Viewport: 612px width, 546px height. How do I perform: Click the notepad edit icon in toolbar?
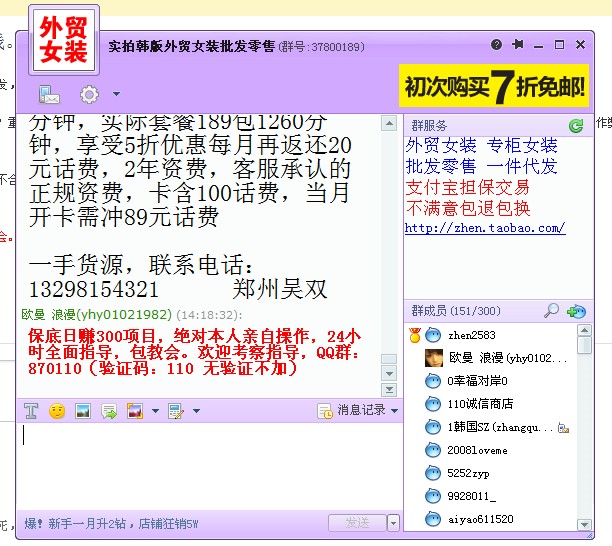(x=176, y=411)
